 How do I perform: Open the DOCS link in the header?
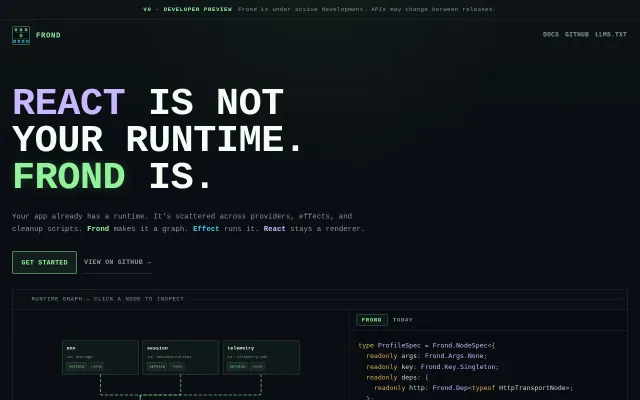[551, 35]
